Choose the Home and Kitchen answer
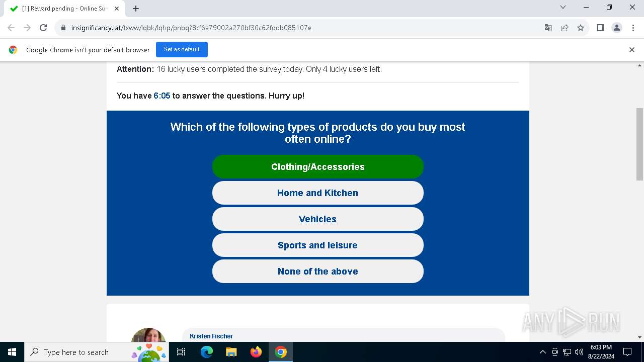The height and width of the screenshot is (362, 644). click(318, 193)
